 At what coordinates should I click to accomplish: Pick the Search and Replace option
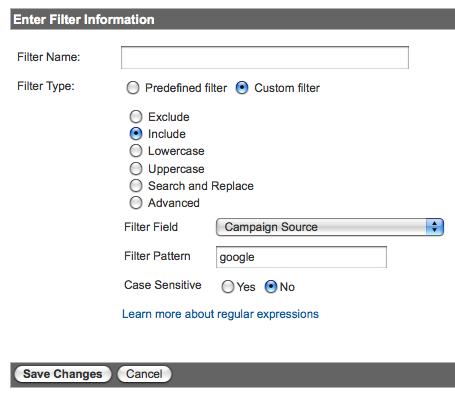click(x=136, y=186)
